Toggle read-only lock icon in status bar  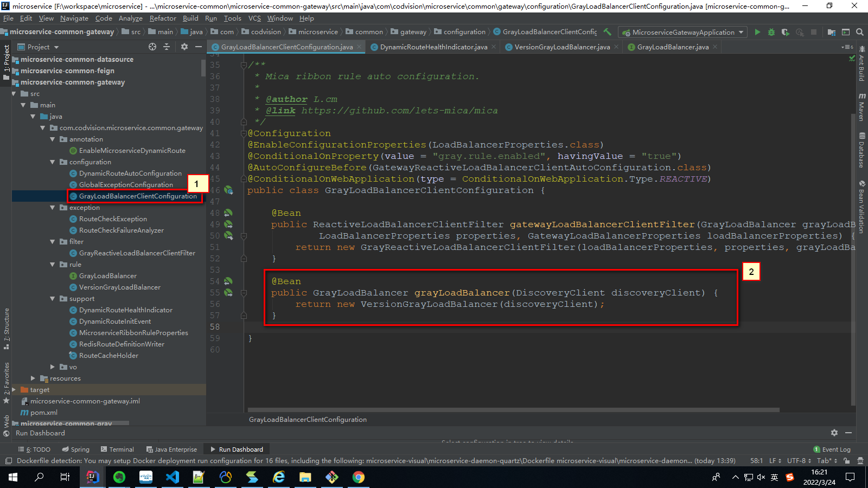847,461
